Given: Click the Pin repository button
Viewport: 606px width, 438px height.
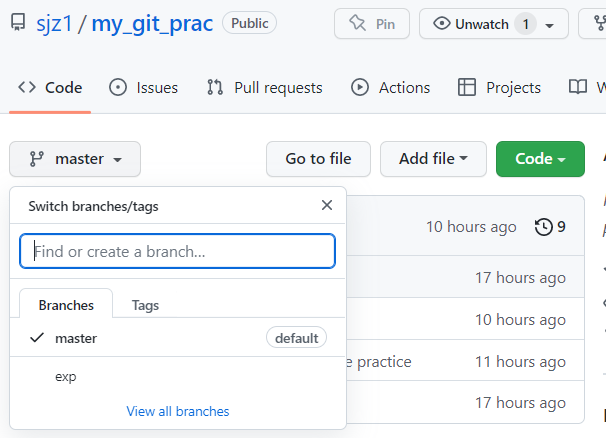Looking at the screenshot, I should tap(372, 24).
